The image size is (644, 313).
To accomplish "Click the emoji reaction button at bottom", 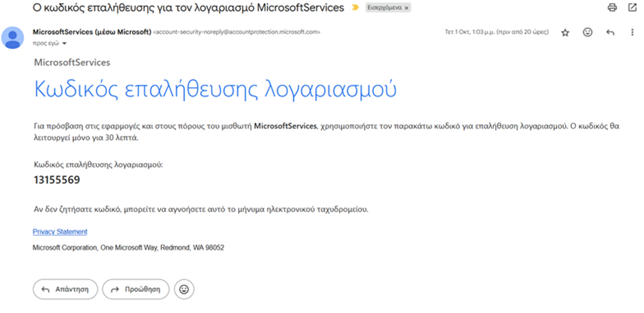I will tap(184, 290).
